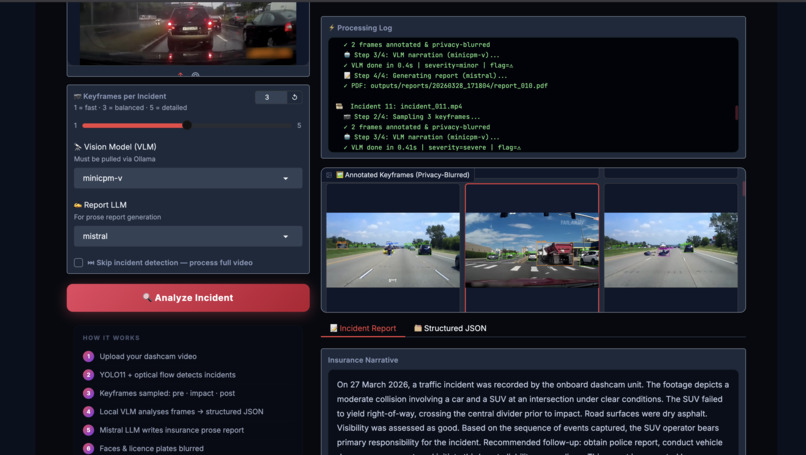Open the selected intersection keyframe with red truck
Viewport: 806px width, 455px height.
click(532, 250)
